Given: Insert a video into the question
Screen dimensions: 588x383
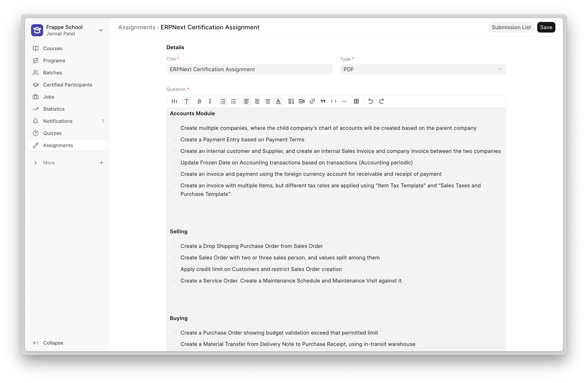Looking at the screenshot, I should click(302, 101).
